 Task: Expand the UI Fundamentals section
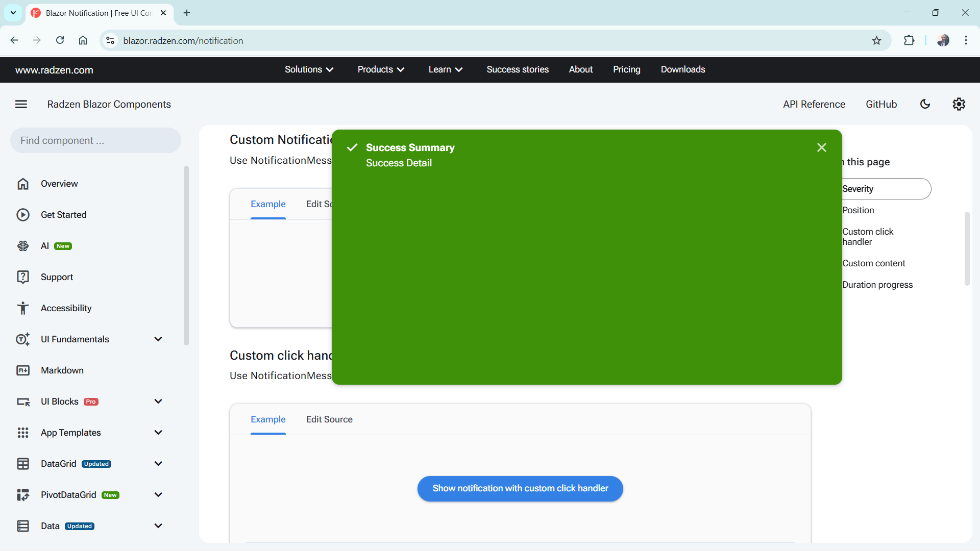[158, 339]
